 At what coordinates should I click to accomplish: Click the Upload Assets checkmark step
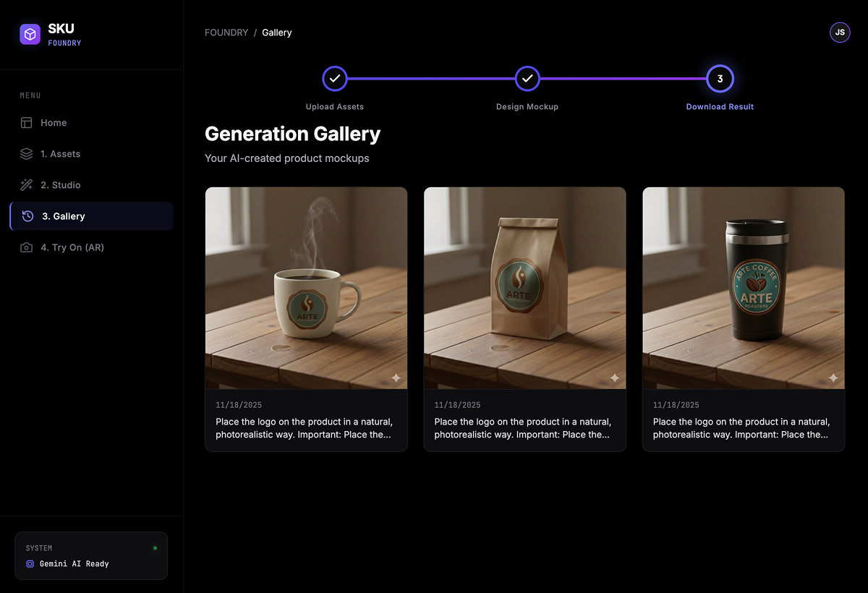(334, 79)
